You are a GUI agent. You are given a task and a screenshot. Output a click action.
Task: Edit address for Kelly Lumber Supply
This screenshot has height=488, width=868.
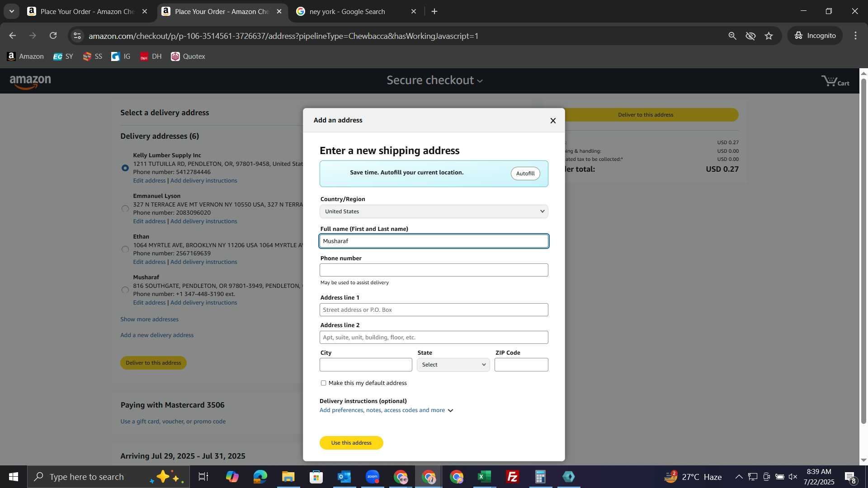pos(149,181)
